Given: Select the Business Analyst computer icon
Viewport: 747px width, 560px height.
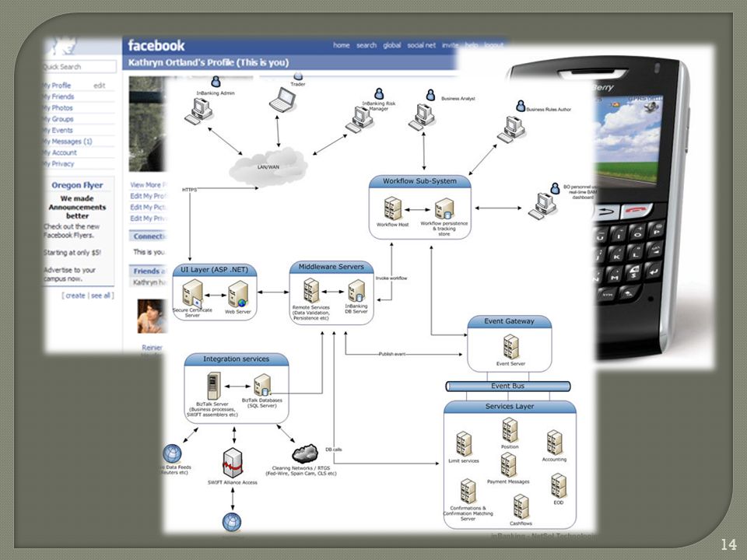Looking at the screenshot, I should pos(422,117).
